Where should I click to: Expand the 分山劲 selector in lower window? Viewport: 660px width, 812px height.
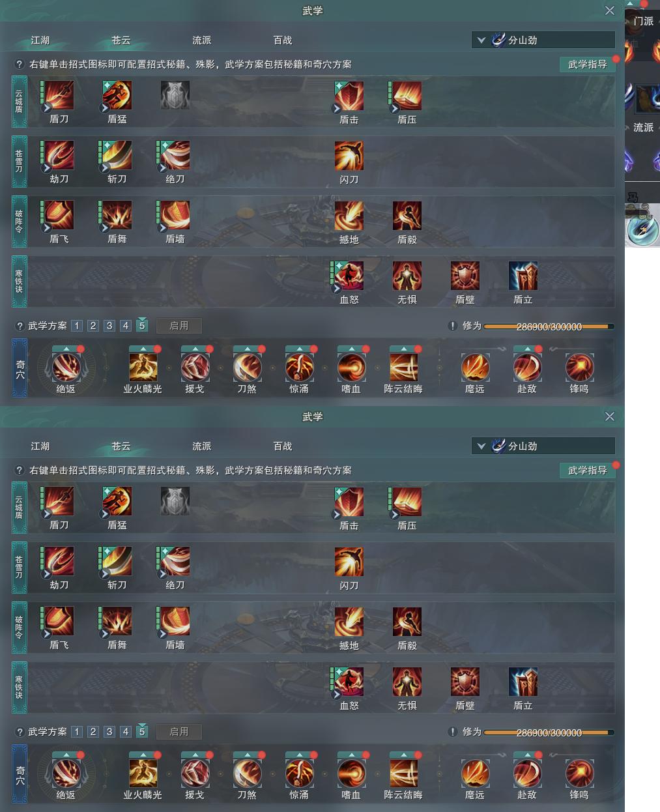(x=543, y=446)
